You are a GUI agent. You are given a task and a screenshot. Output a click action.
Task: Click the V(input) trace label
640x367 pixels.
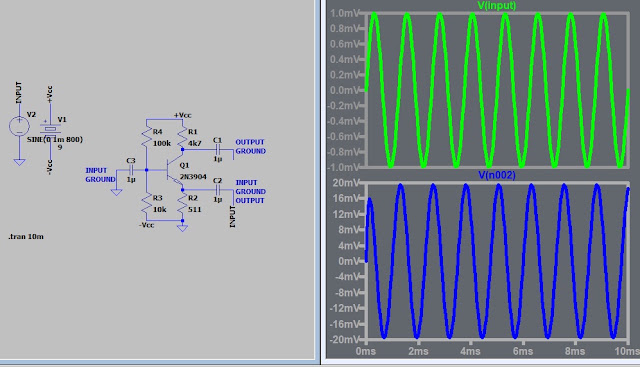pos(497,5)
